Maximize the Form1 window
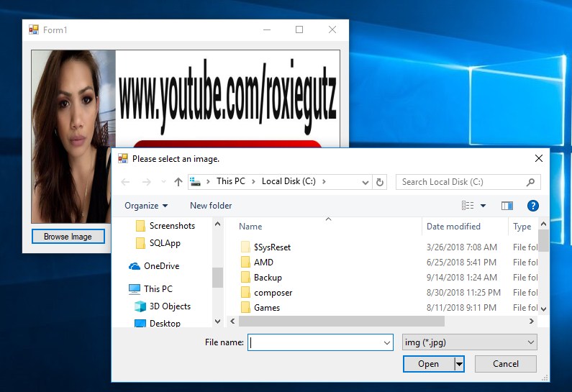The image size is (572, 392). coord(299,29)
